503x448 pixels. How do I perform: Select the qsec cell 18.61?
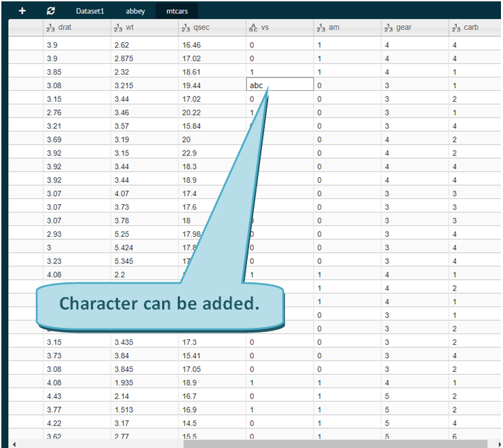212,72
